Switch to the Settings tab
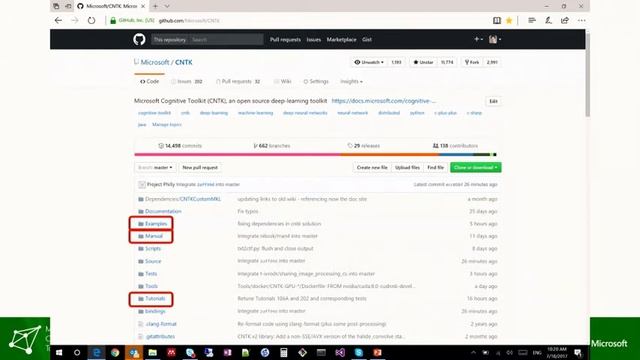640x360 pixels. 316,82
